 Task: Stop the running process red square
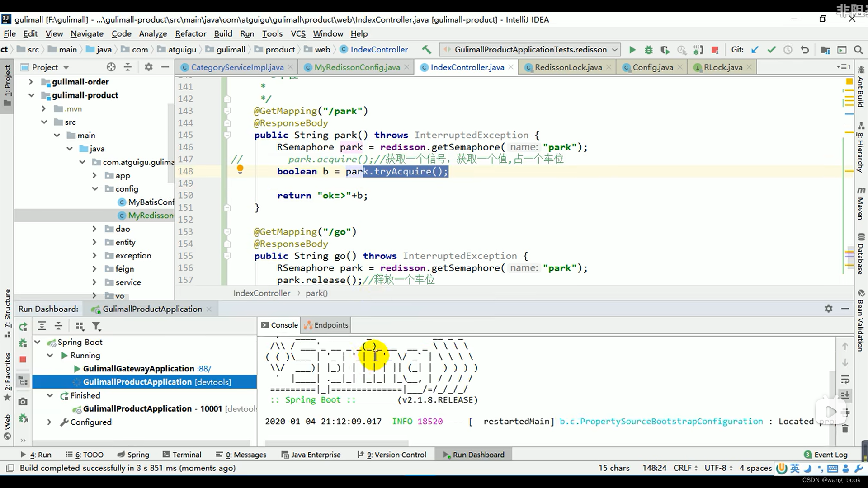[x=715, y=50]
